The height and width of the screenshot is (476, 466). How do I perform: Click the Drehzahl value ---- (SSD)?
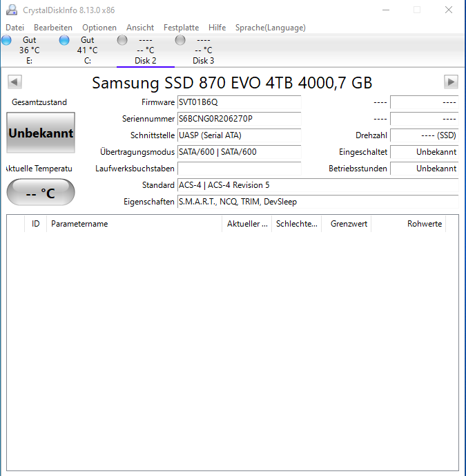coord(424,135)
